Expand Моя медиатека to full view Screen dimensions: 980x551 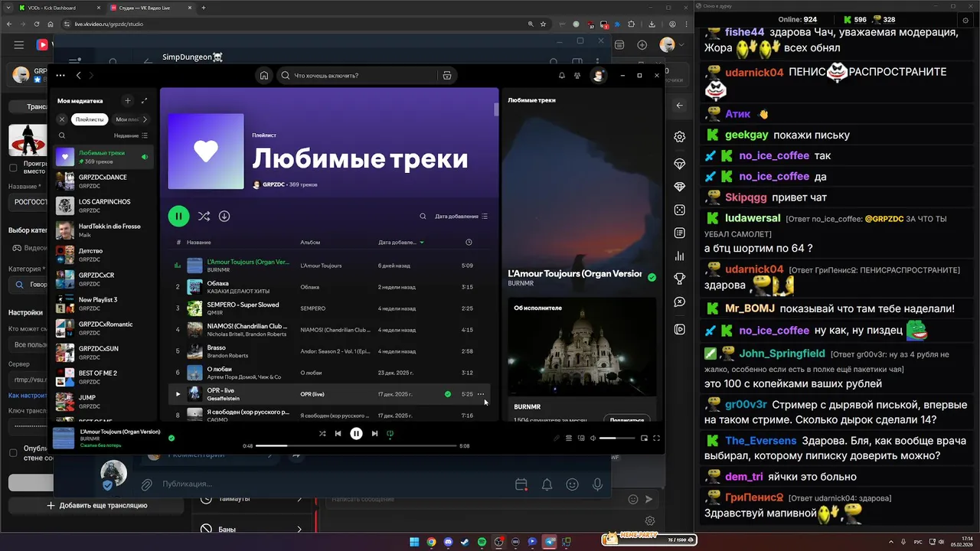(x=145, y=100)
